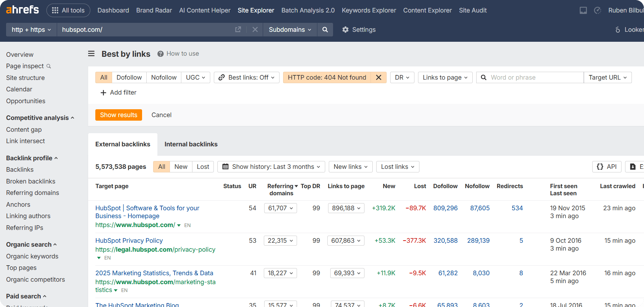Open the Subdomains mode dropdown
Screen dimensions: 644x307
point(290,30)
